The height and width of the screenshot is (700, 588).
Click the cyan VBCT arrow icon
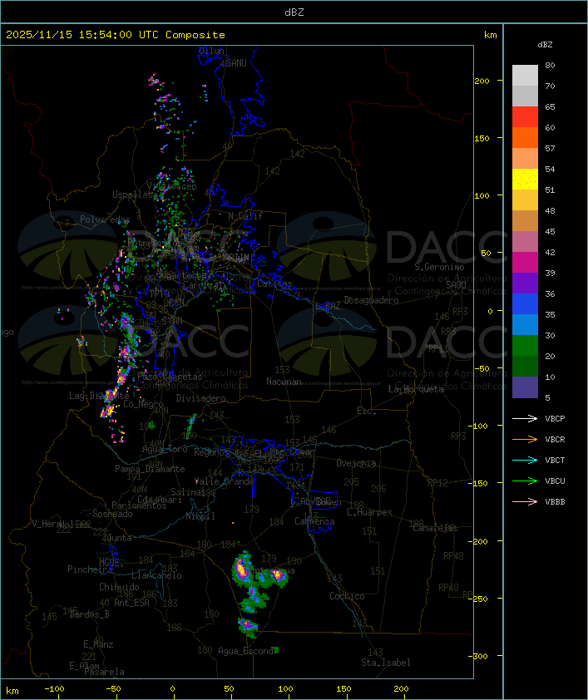tap(525, 461)
